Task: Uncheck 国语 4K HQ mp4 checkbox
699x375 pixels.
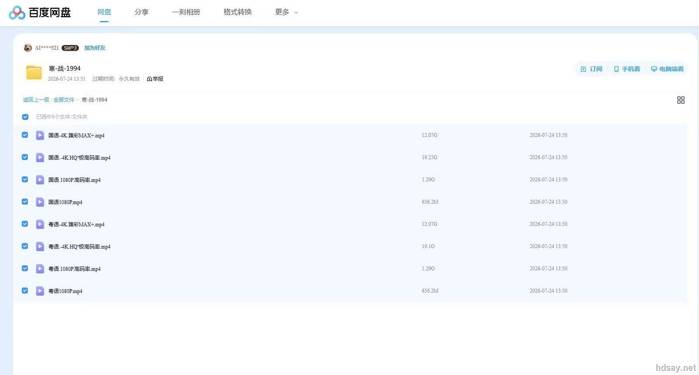Action: (x=25, y=157)
